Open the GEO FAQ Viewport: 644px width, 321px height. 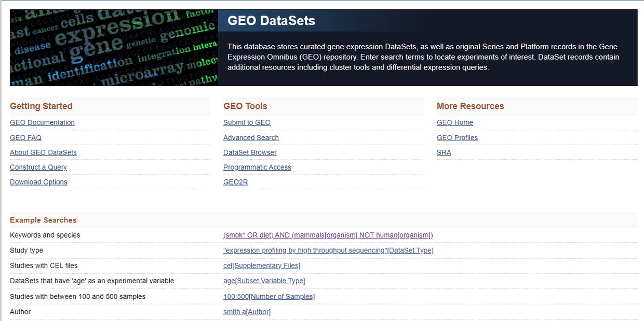coord(25,137)
